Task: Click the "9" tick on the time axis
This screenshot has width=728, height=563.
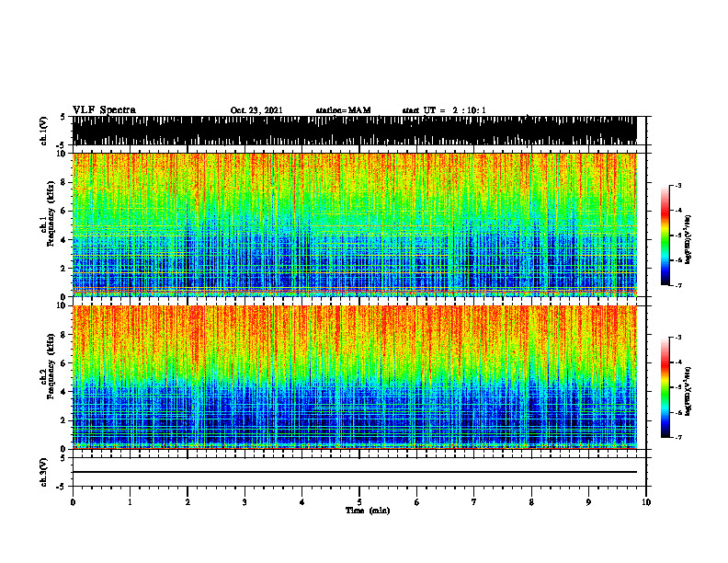Action: [588, 502]
